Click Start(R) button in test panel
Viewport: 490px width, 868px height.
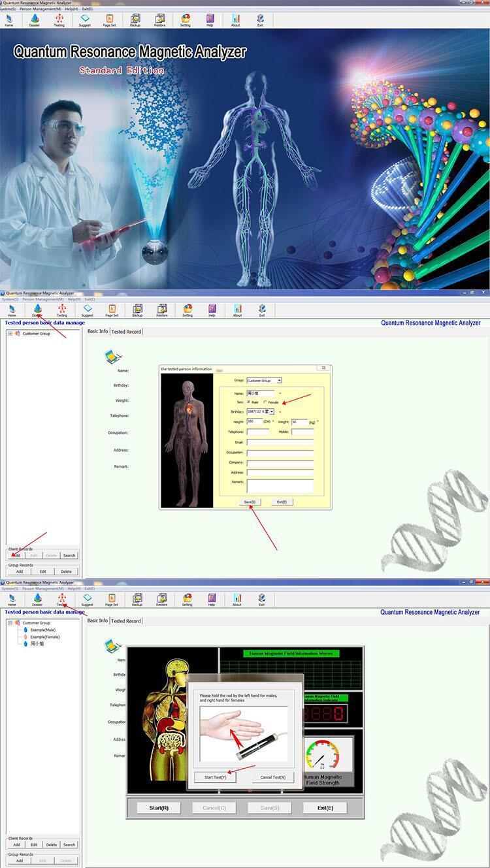click(x=159, y=808)
